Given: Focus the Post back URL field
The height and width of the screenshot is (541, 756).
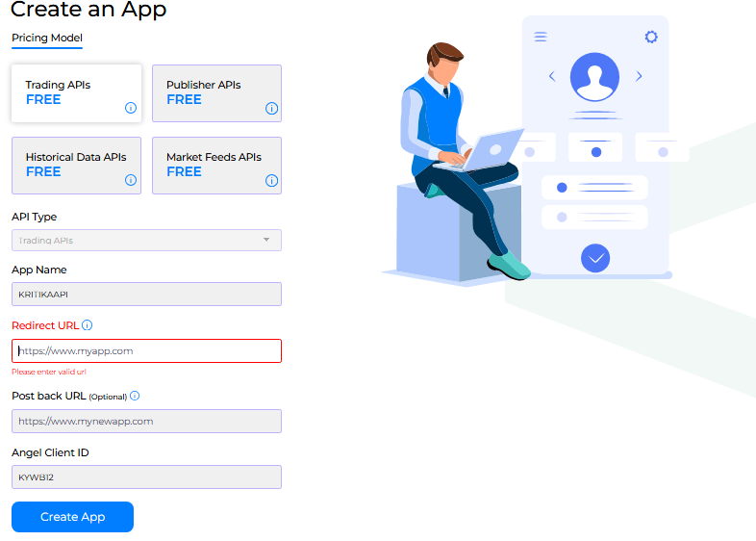Looking at the screenshot, I should click(x=146, y=422).
